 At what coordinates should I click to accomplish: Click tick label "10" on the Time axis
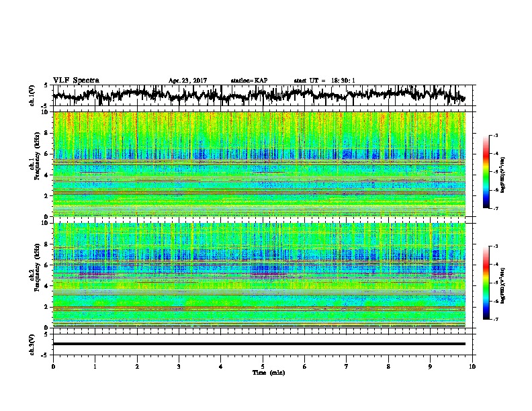[x=472, y=367]
